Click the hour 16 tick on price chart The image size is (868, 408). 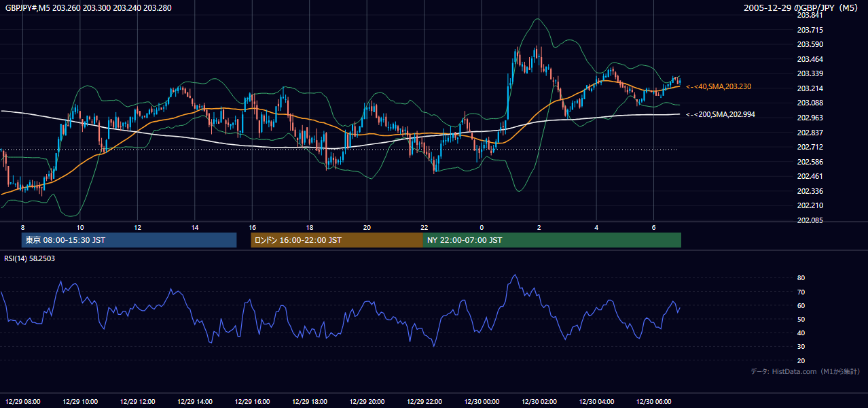[252, 227]
